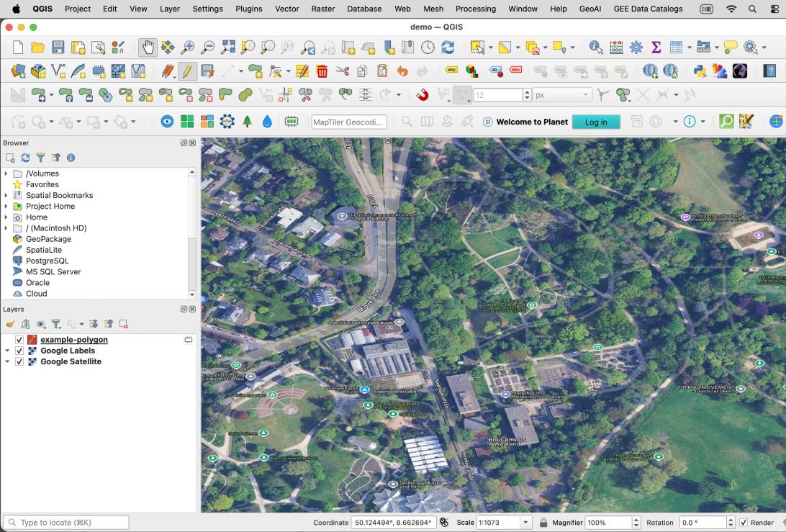The width and height of the screenshot is (786, 532).
Task: Open the Processing Toolbox gear icon
Action: (636, 48)
